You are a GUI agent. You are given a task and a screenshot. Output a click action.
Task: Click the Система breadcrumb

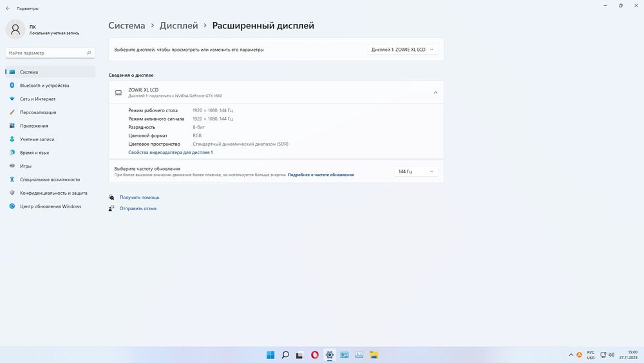[x=126, y=26]
